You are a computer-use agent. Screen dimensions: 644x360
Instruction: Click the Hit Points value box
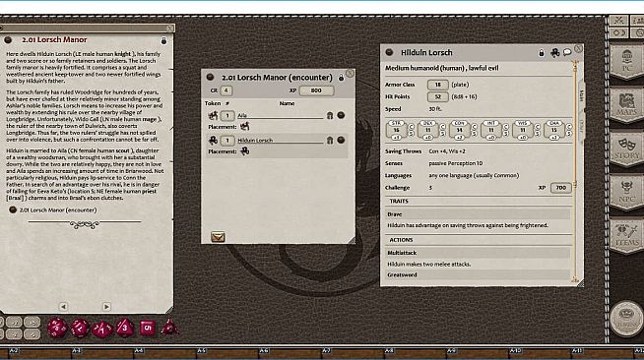click(x=438, y=96)
